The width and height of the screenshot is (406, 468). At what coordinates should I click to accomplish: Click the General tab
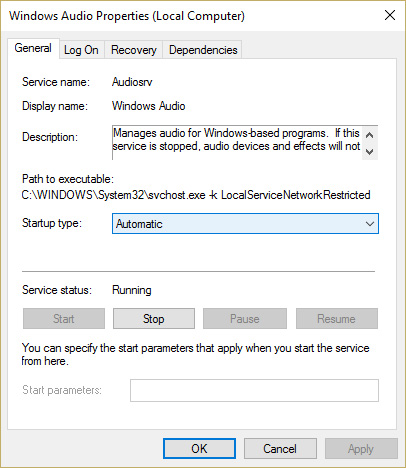[x=33, y=48]
